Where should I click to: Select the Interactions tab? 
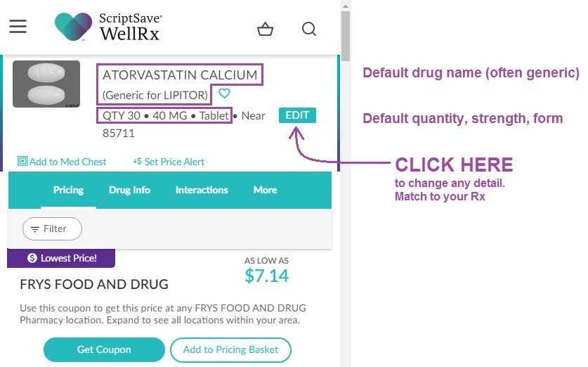(x=202, y=190)
